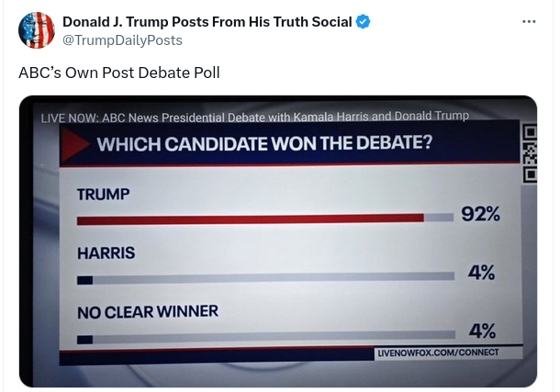This screenshot has height=392, width=560.
Task: Click the QR code in the poll image
Action: pyautogui.click(x=529, y=152)
